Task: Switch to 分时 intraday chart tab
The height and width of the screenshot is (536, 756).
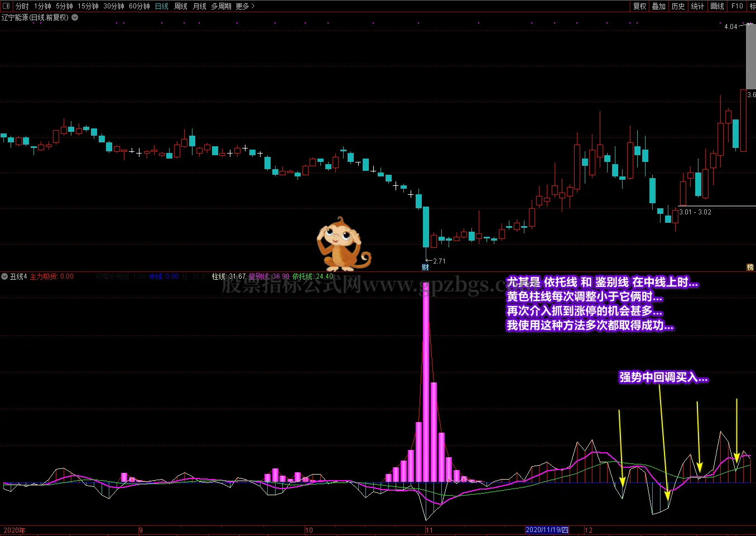Action: 22,6
